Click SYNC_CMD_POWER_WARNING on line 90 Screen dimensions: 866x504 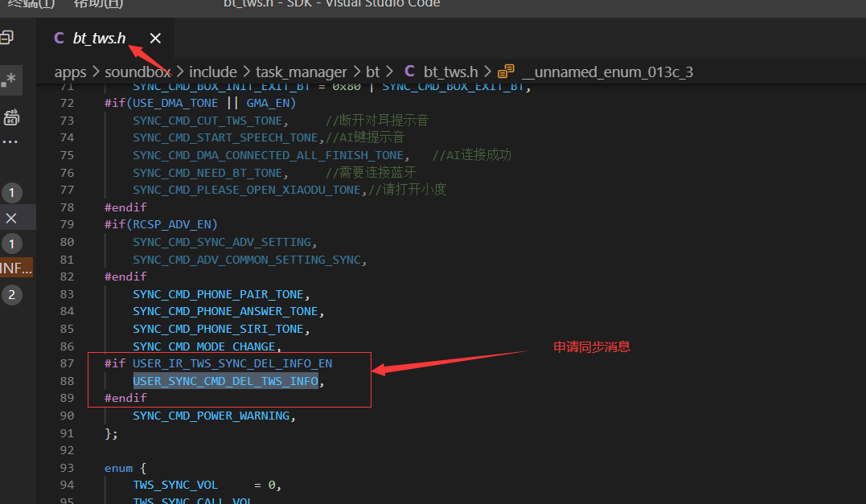tap(211, 416)
